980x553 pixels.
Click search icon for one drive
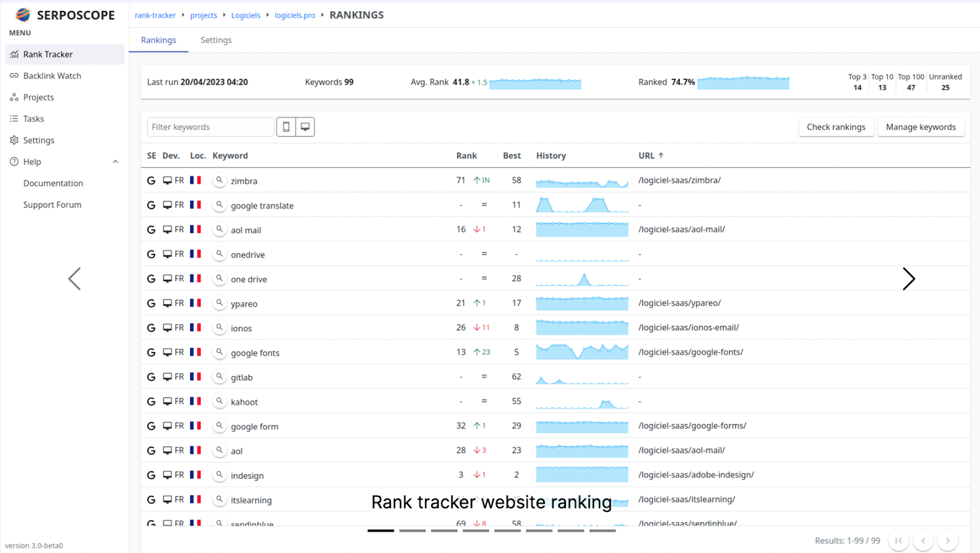pos(219,278)
